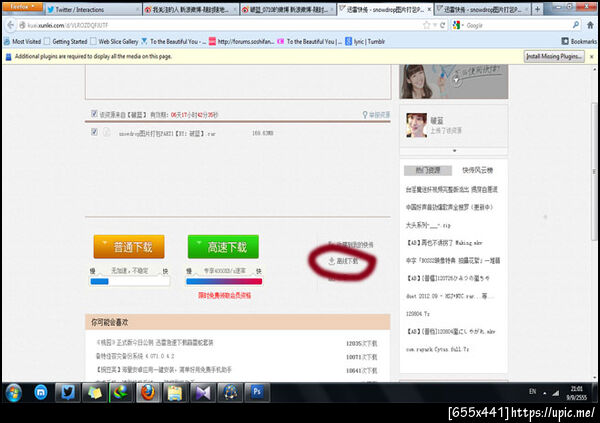This screenshot has width=600, height=423.
Task: Click the uploader avatar thumbnail
Action: click(x=416, y=125)
